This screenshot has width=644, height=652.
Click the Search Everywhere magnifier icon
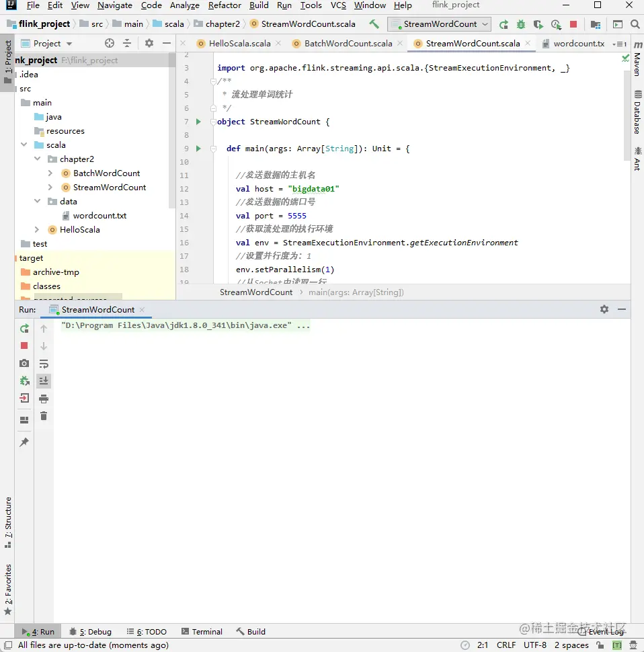tap(635, 24)
